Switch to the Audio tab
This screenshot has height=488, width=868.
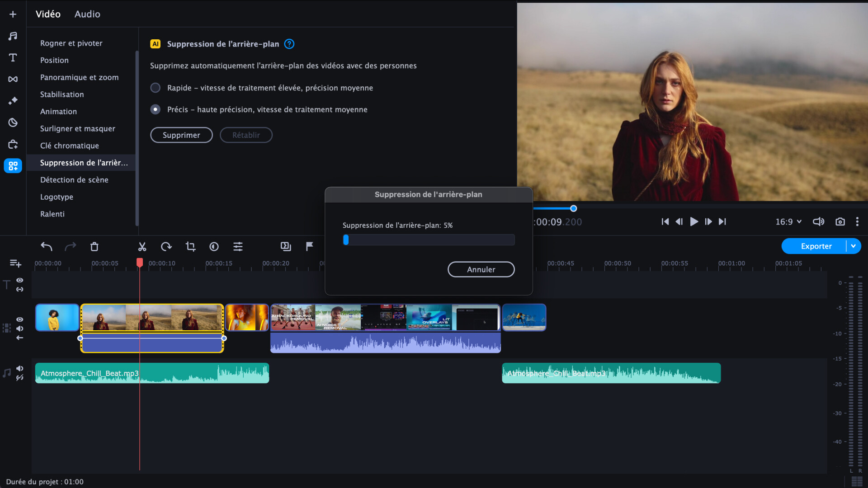pos(87,14)
